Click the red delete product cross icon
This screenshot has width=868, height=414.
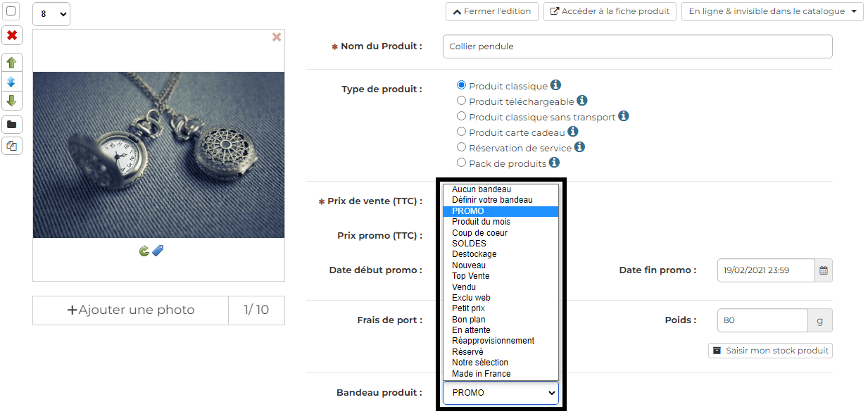pos(12,35)
